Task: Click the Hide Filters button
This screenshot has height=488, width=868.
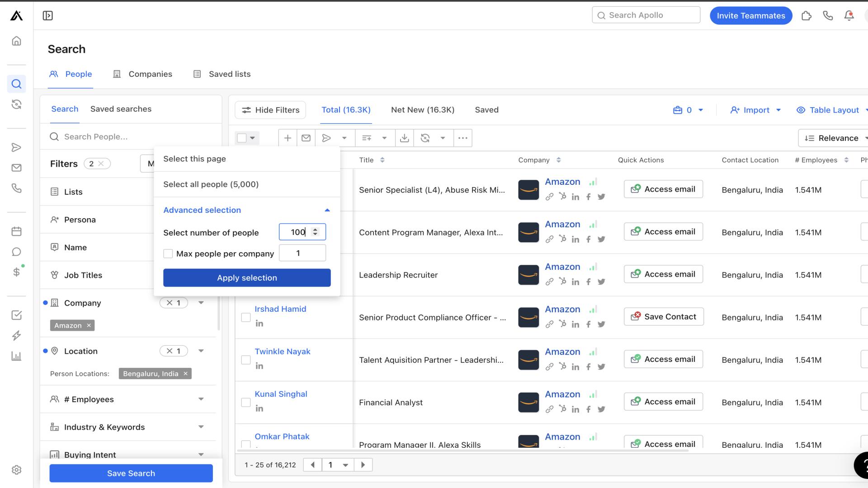Action: [270, 110]
